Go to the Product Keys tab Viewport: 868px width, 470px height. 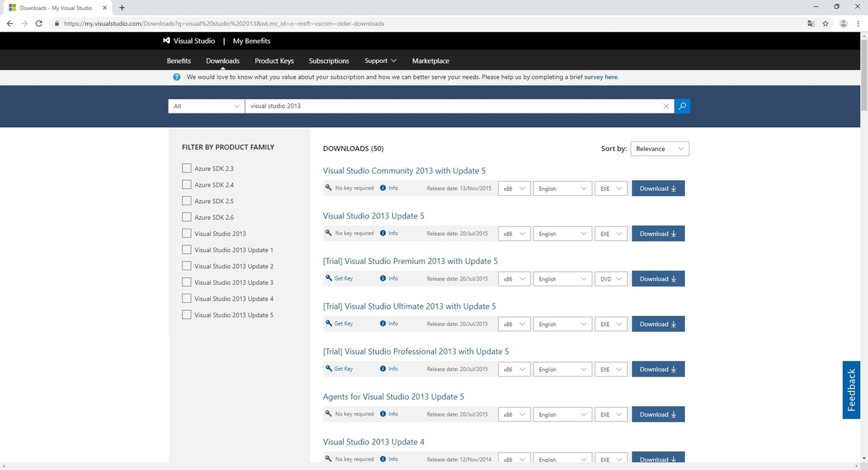coord(274,61)
